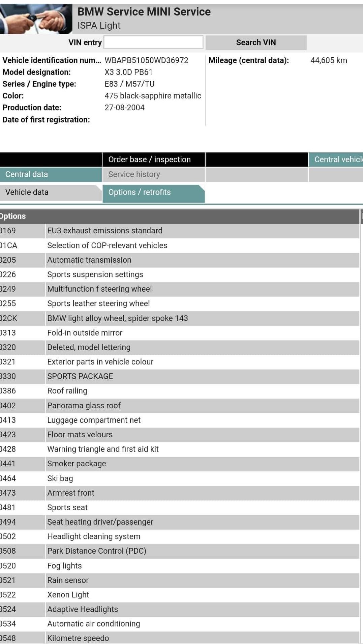
Task: Select VIN value WBAPB51050WD36972
Action: tap(146, 60)
